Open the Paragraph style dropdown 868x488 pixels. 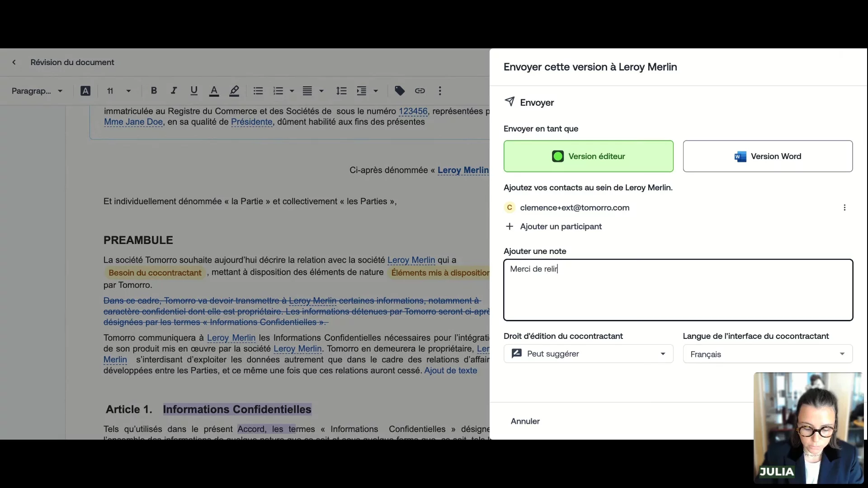pyautogui.click(x=37, y=91)
